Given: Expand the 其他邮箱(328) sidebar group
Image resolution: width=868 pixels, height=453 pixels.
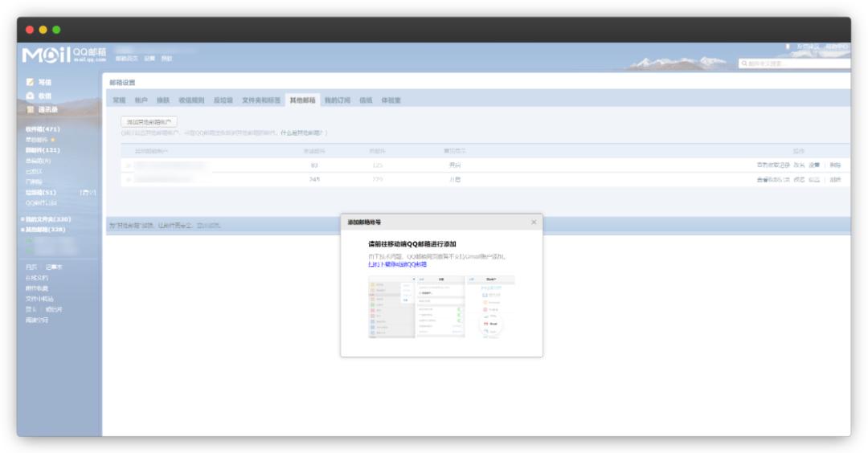Looking at the screenshot, I should tap(23, 230).
